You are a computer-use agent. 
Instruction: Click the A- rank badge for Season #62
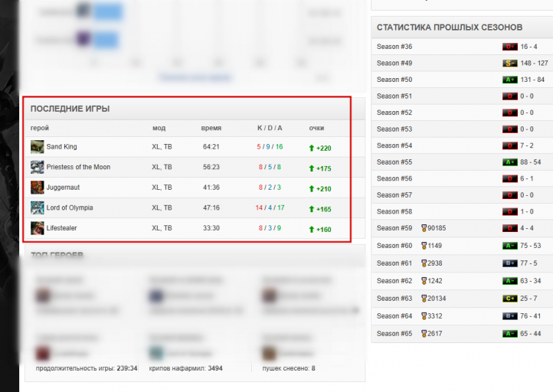coord(509,281)
